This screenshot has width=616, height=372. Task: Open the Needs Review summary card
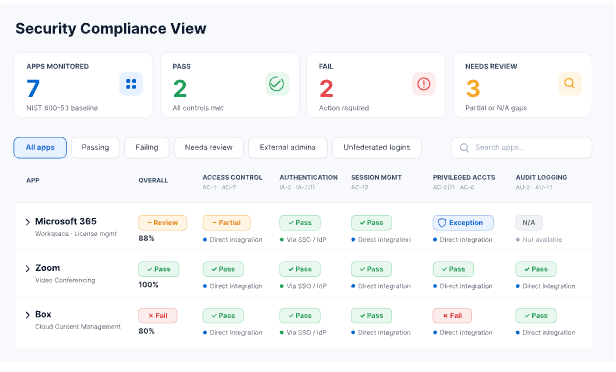[x=522, y=85]
